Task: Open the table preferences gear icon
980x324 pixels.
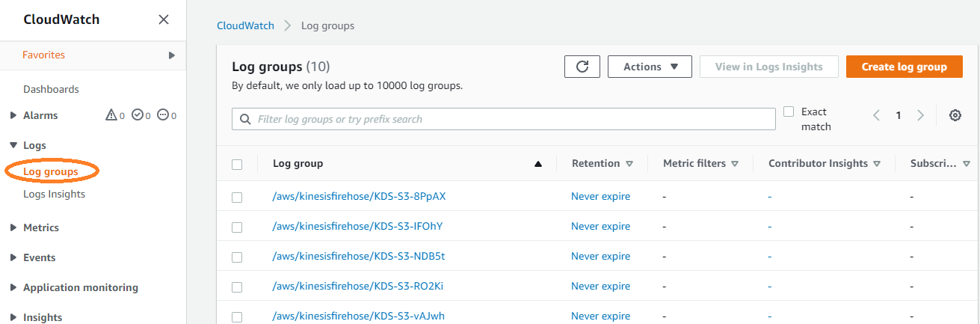Action: point(955,115)
